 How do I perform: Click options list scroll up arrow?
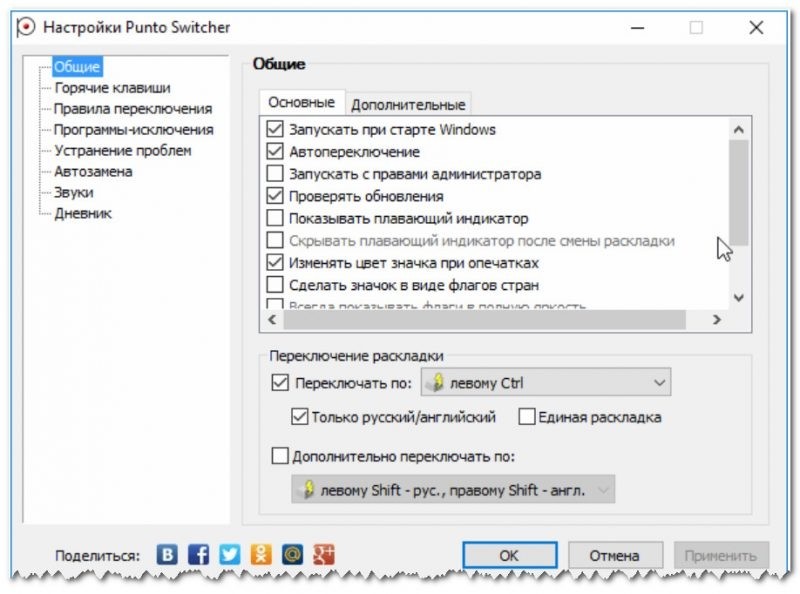point(738,130)
